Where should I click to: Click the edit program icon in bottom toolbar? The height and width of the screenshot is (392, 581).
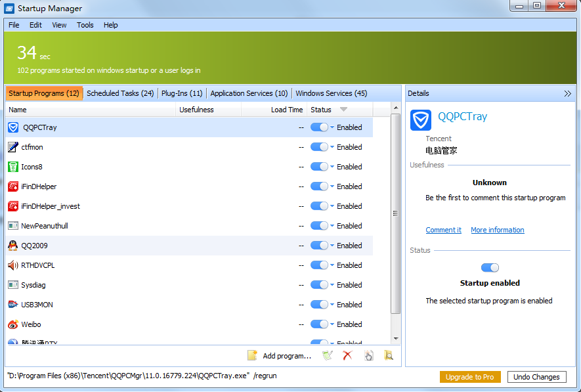click(x=327, y=355)
